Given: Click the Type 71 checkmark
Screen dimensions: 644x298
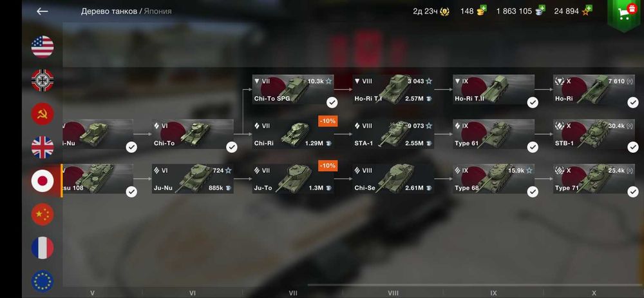Looking at the screenshot, I should point(633,192).
